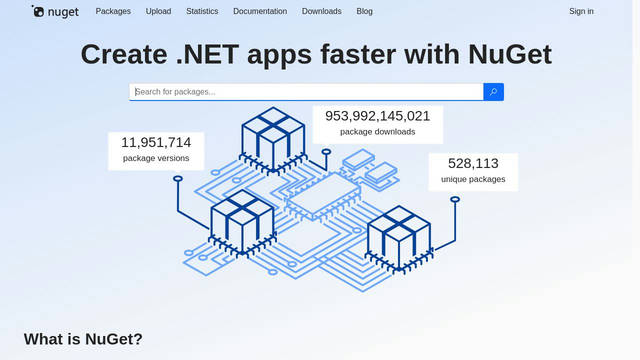Sign in to NuGet

point(581,11)
